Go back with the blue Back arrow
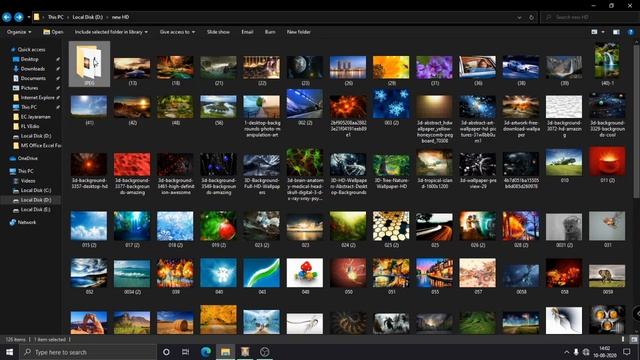 coord(7,17)
